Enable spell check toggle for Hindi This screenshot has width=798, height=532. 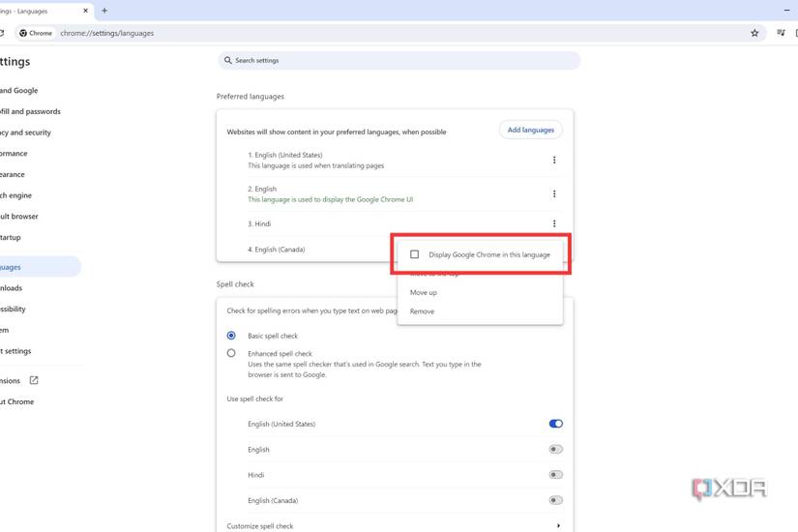pyautogui.click(x=556, y=475)
